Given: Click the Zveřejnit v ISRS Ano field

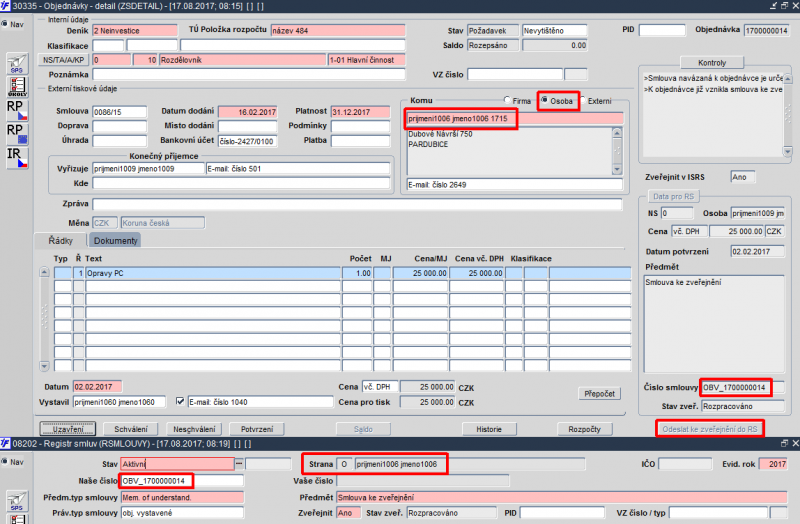Looking at the screenshot, I should [x=743, y=177].
